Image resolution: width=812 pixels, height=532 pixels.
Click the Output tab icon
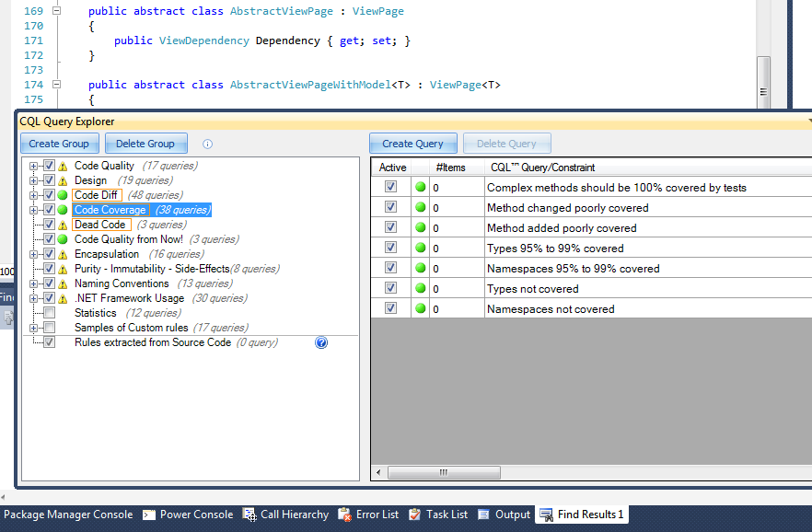pyautogui.click(x=483, y=515)
